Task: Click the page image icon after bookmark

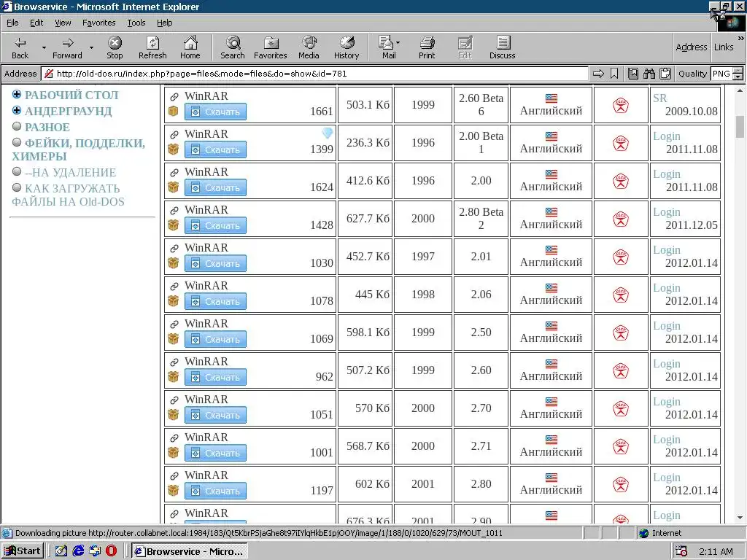Action: [x=632, y=74]
